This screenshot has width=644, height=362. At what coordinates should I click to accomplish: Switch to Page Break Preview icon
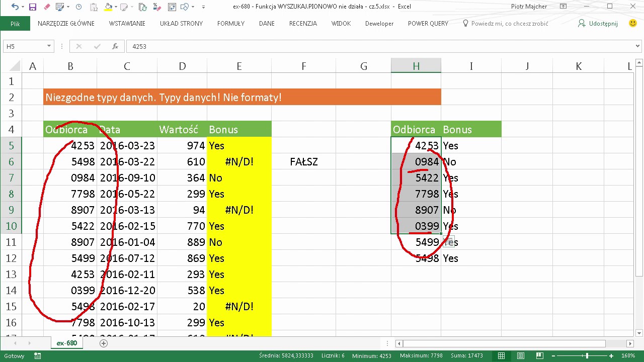pyautogui.click(x=540, y=355)
